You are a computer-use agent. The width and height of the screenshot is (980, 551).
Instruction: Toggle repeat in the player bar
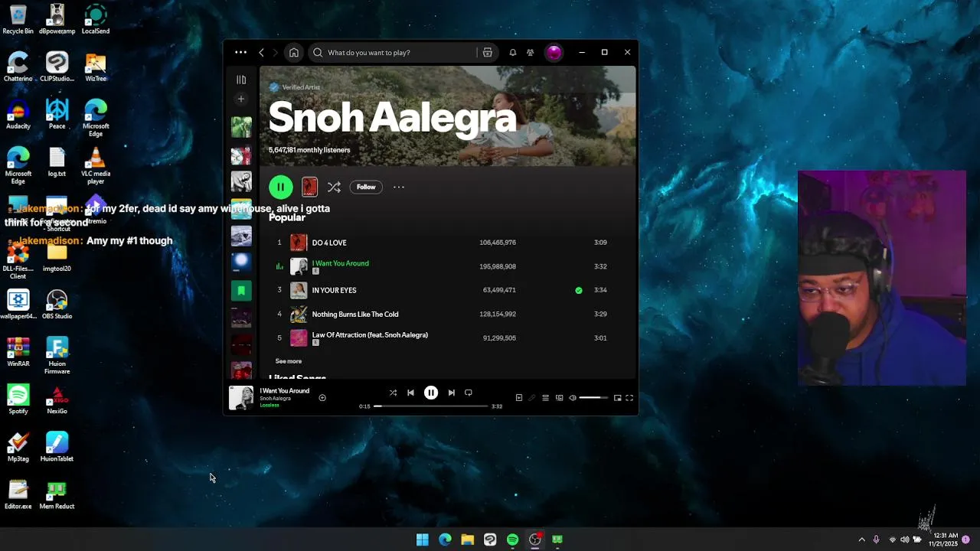469,393
